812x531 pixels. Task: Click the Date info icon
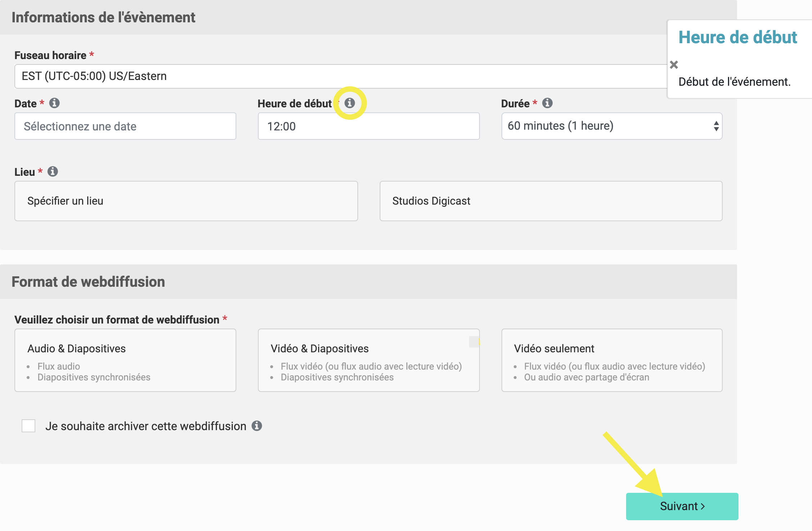click(x=54, y=103)
